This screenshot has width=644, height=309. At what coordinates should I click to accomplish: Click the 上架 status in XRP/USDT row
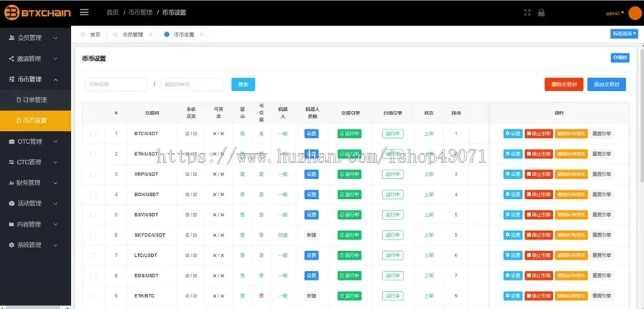(429, 175)
